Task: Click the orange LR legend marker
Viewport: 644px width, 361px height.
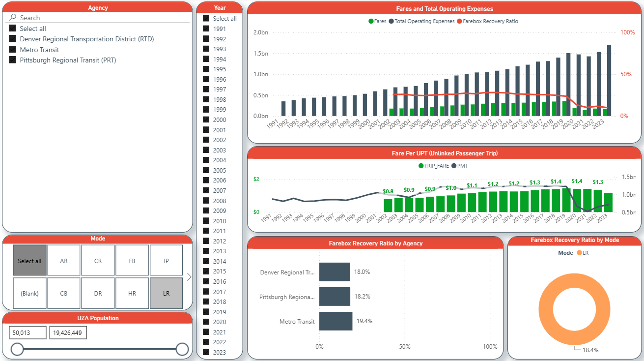Action: (579, 253)
